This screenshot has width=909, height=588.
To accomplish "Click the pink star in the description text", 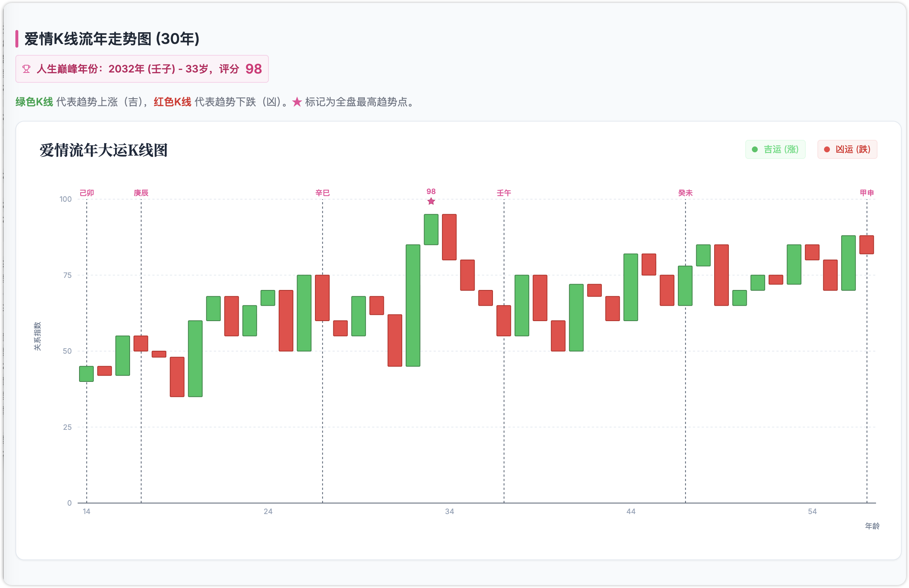I will click(x=297, y=102).
